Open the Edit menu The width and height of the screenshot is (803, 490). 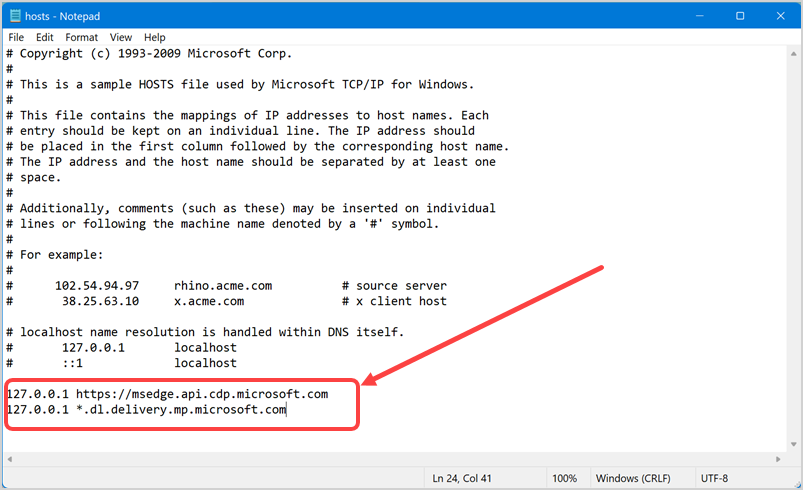click(x=45, y=37)
